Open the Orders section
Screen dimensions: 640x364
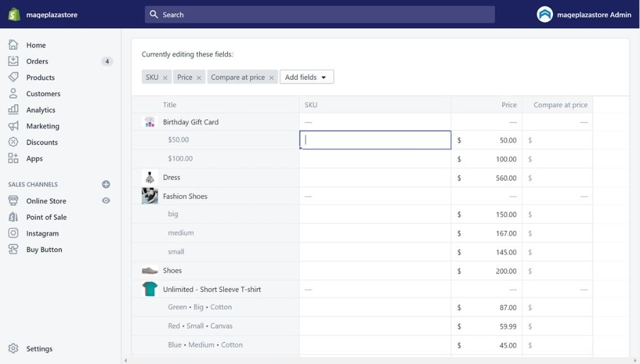click(x=38, y=61)
